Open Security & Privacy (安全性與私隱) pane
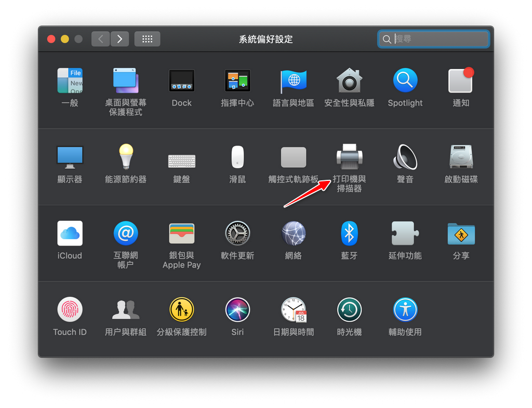532x408 pixels. pyautogui.click(x=349, y=81)
